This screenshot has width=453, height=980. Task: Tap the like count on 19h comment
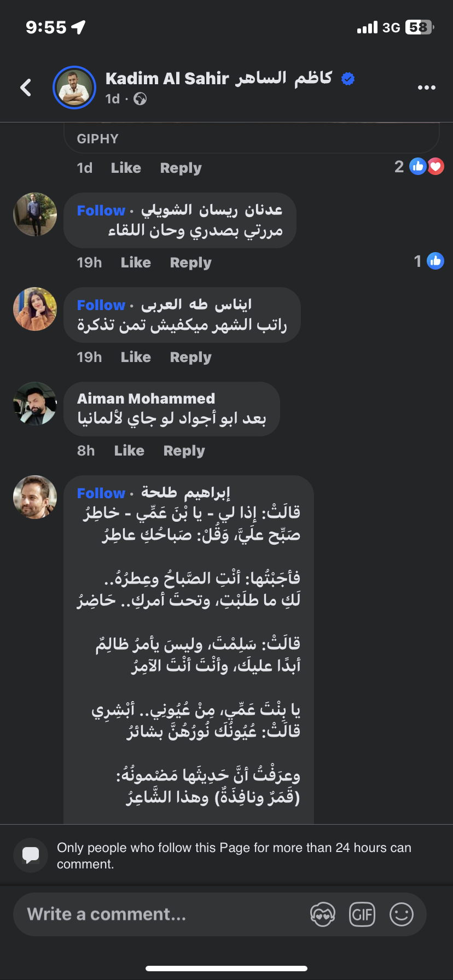(428, 261)
